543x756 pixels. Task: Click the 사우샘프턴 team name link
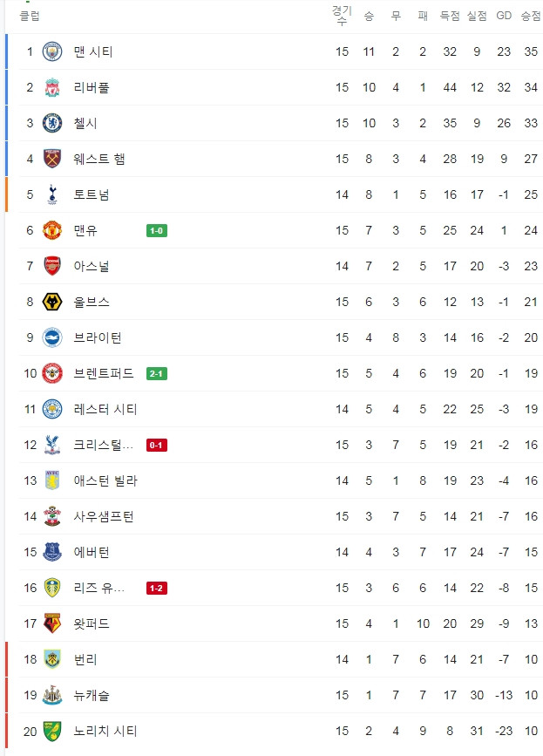click(x=104, y=516)
